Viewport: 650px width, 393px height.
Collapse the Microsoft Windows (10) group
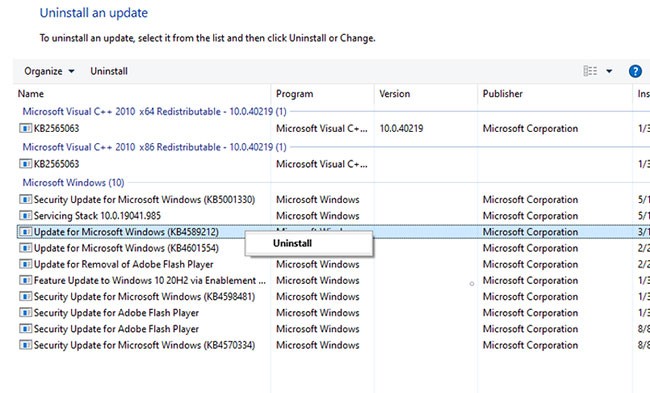[x=73, y=182]
